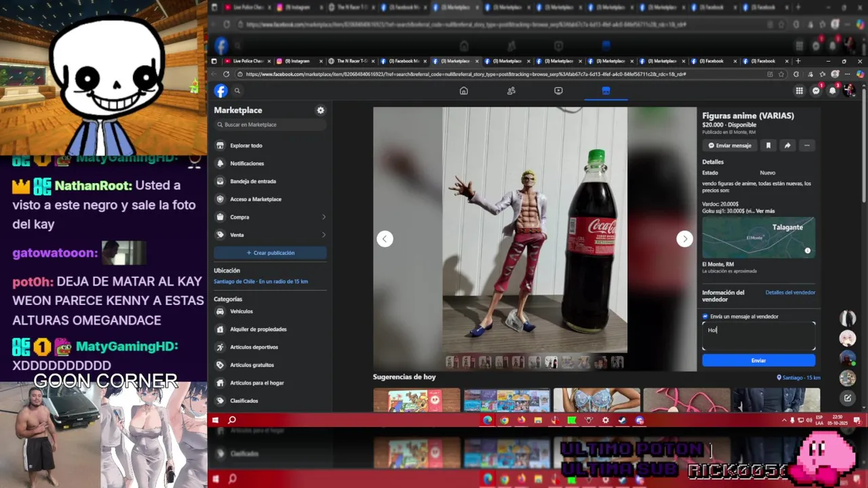868x488 pixels.
Task: Save listing with the bookmark icon
Action: coord(768,145)
